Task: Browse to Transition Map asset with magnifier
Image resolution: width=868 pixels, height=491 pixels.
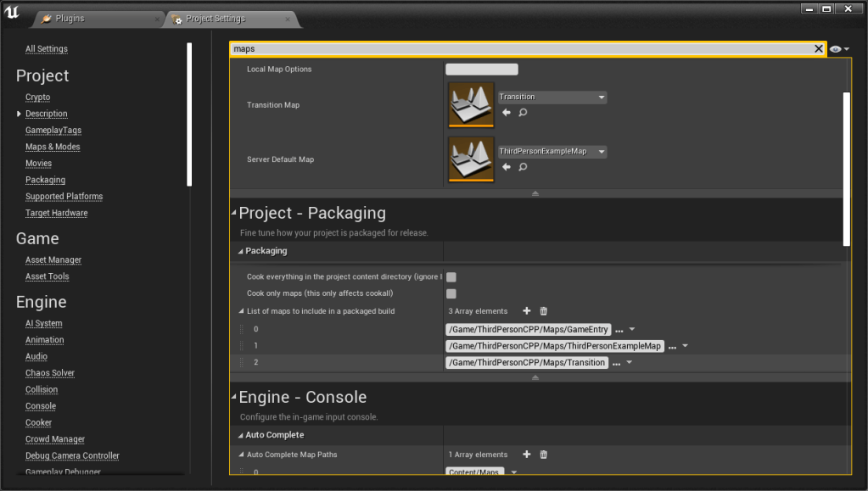Action: click(x=523, y=112)
